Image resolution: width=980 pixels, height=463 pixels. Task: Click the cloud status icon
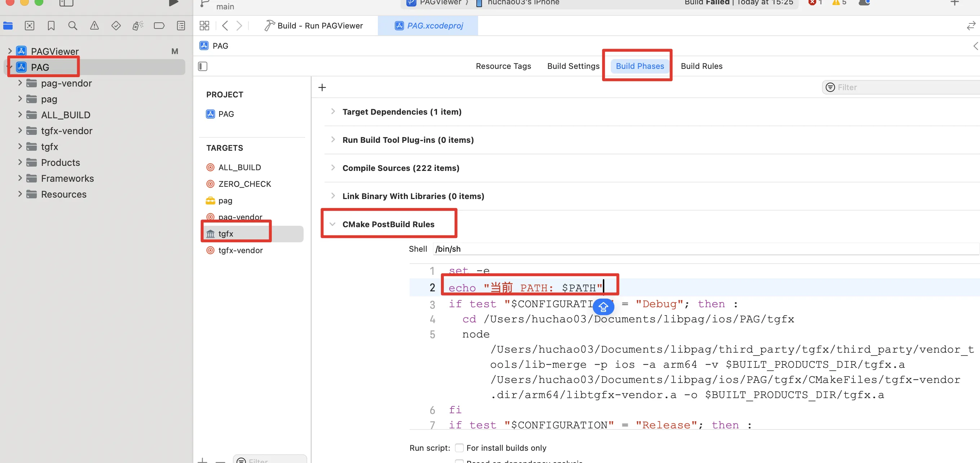coord(864,3)
